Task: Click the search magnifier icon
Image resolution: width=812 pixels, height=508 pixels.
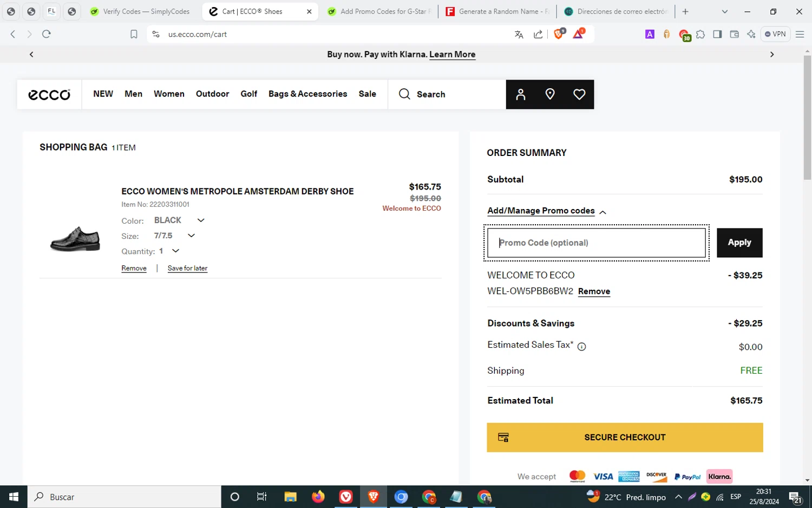Action: click(x=404, y=94)
